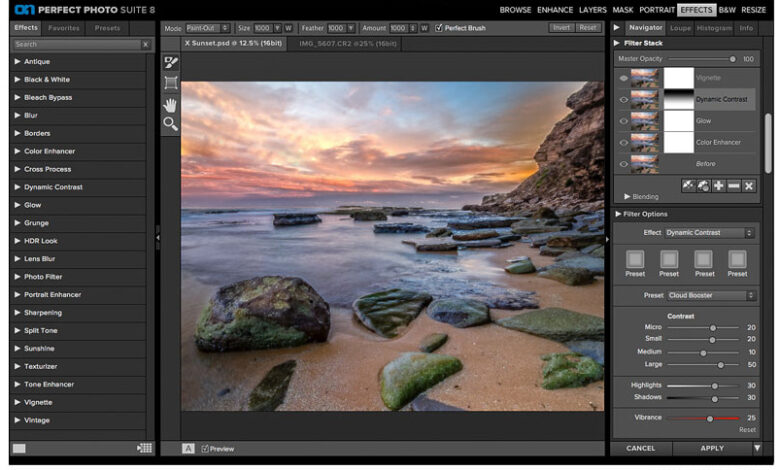The image size is (780, 470).
Task: Open the B&W module tab
Action: 727,9
